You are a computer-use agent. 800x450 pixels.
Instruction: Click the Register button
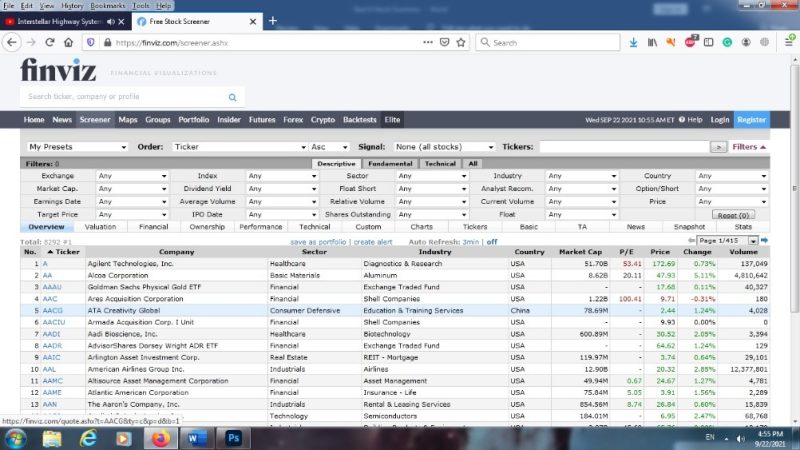(752, 119)
